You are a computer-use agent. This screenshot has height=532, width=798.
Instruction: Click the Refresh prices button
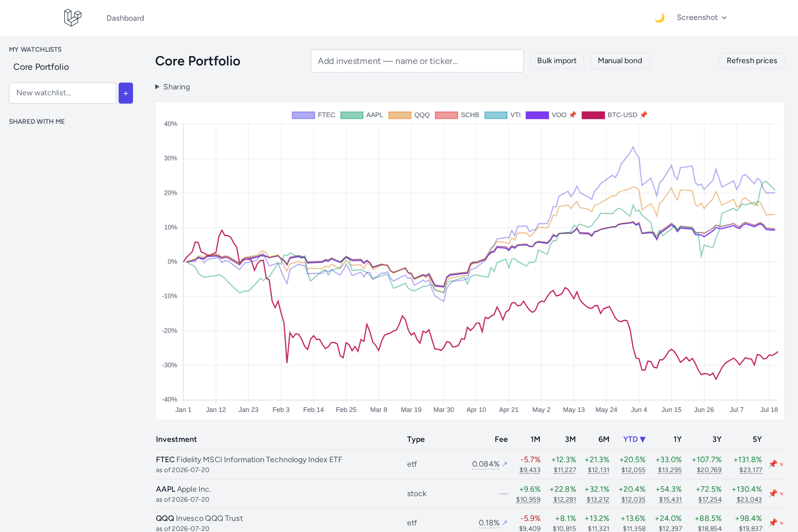(751, 61)
